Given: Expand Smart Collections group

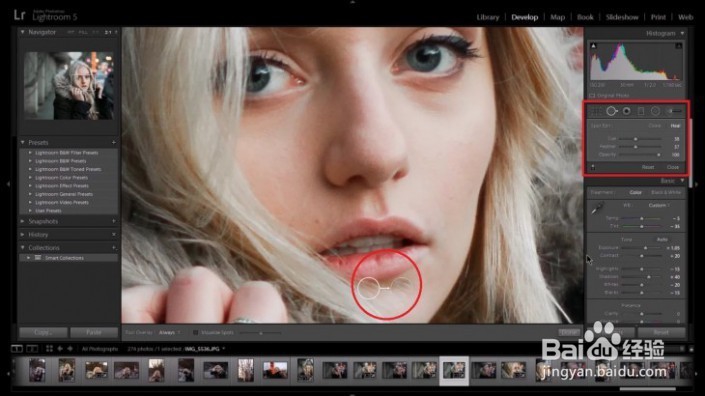Looking at the screenshot, I should (x=29, y=258).
